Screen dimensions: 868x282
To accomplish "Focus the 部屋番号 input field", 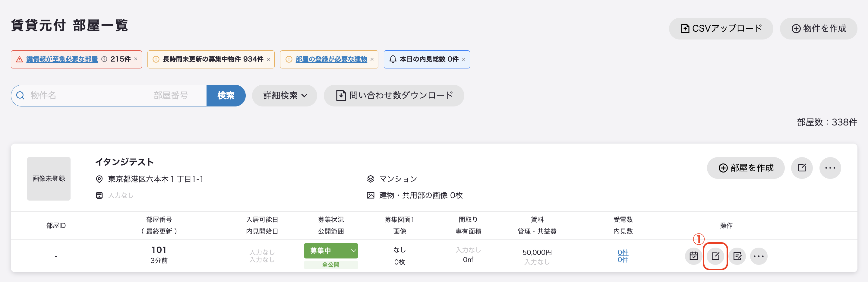I will click(x=177, y=96).
